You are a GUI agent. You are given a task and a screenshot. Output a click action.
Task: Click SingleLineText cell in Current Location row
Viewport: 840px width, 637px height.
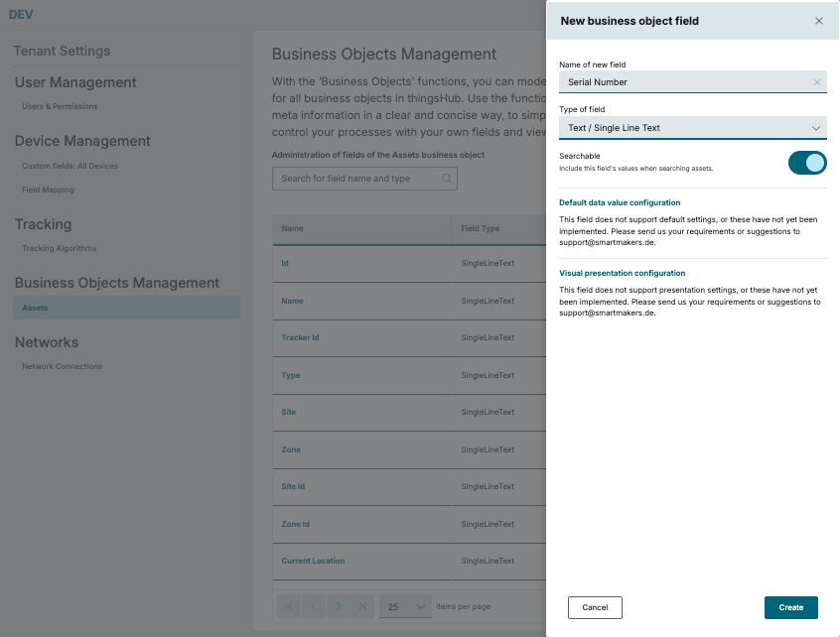pos(488,561)
